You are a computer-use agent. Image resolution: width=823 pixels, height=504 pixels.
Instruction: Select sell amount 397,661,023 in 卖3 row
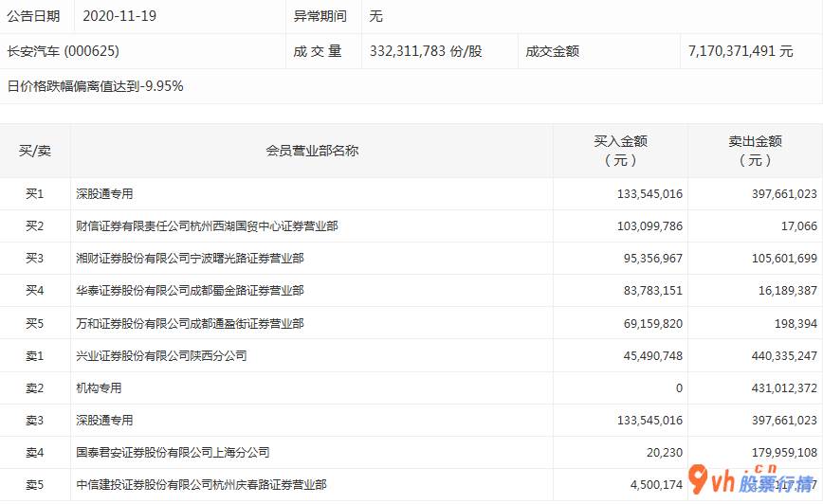[784, 421]
